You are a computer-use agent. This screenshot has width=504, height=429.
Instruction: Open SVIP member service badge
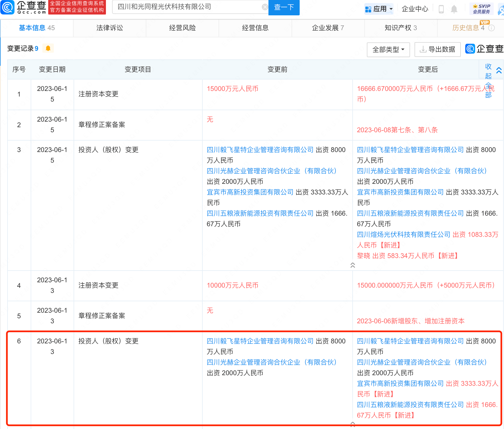481,9
